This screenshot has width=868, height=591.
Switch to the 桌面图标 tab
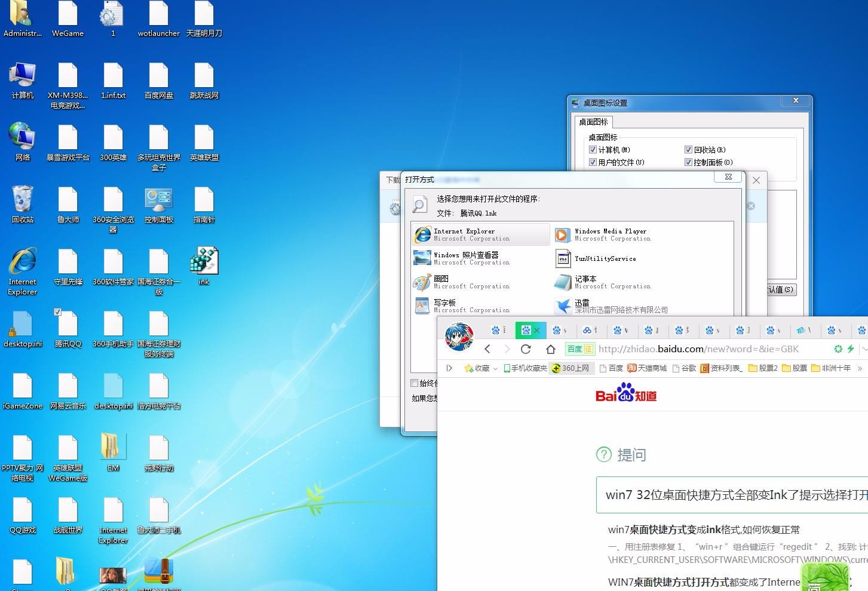tap(593, 122)
